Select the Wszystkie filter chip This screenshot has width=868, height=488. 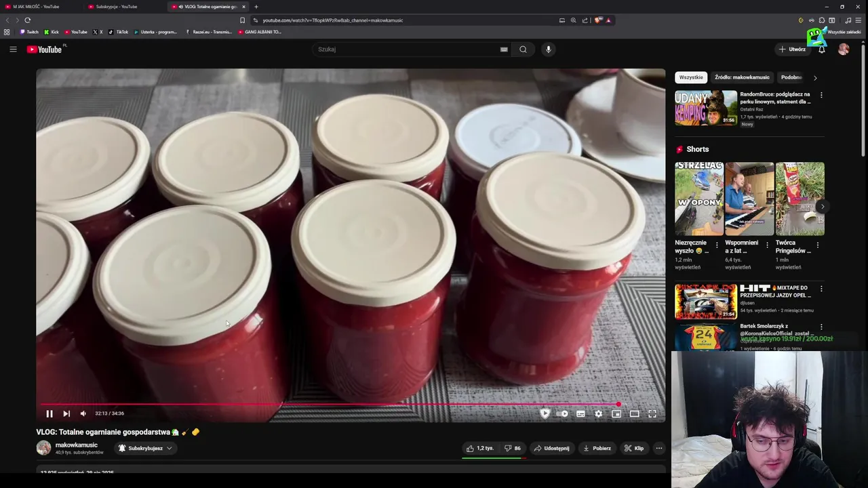[x=691, y=77]
